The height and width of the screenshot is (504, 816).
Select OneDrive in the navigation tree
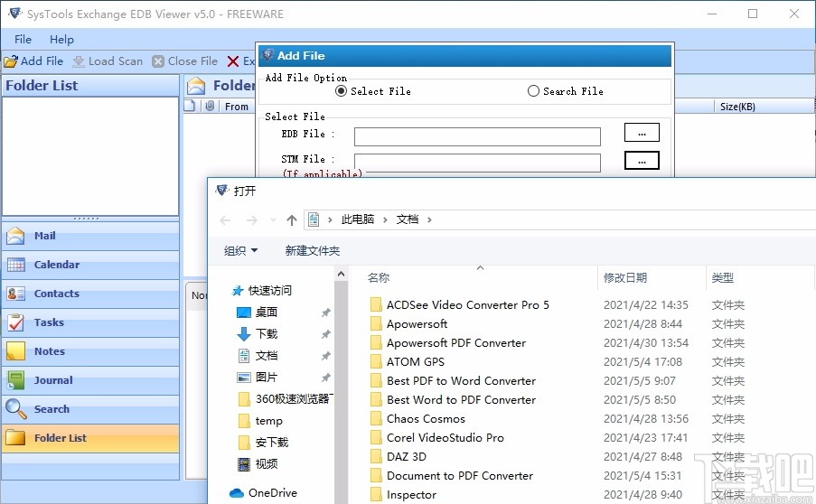pos(263,492)
